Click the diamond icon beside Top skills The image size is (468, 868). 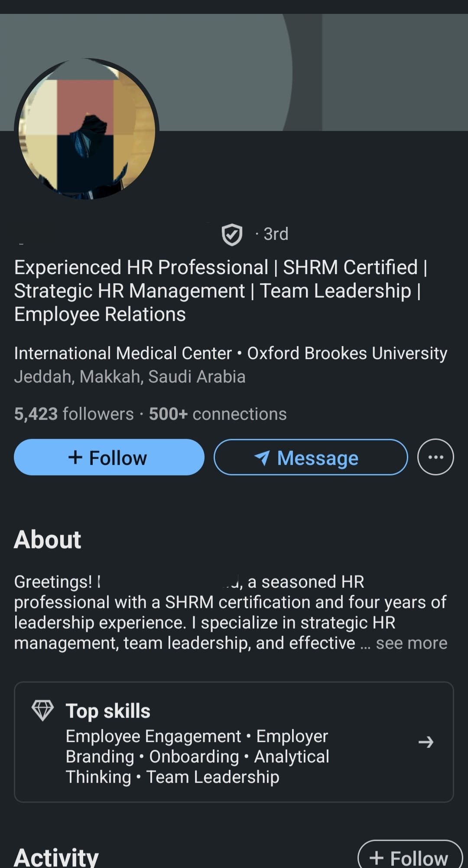(x=42, y=711)
